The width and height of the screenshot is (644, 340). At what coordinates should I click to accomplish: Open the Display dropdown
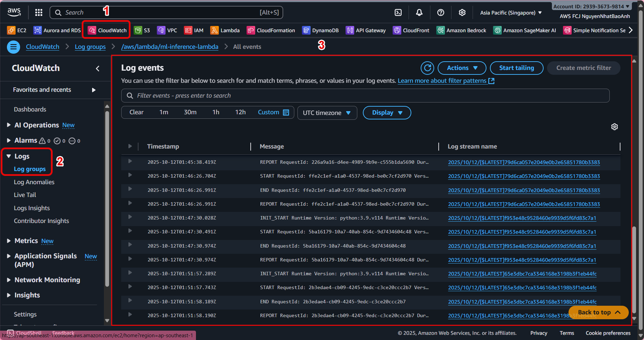pos(387,113)
